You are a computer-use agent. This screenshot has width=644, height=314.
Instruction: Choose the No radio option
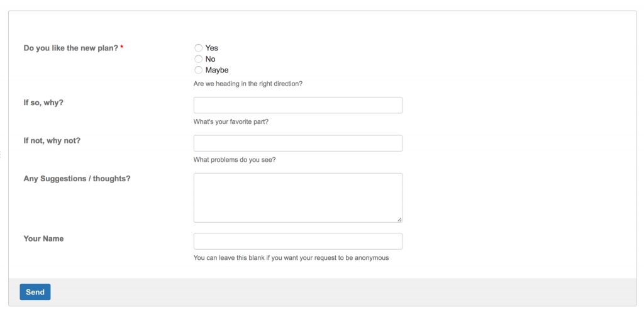pyautogui.click(x=199, y=59)
